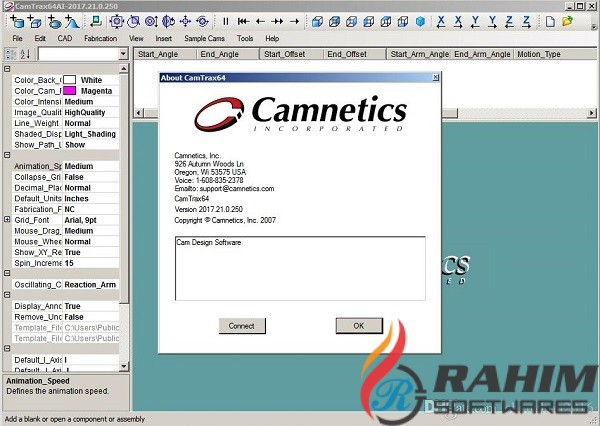Add a plate cam disc component

(54, 21)
